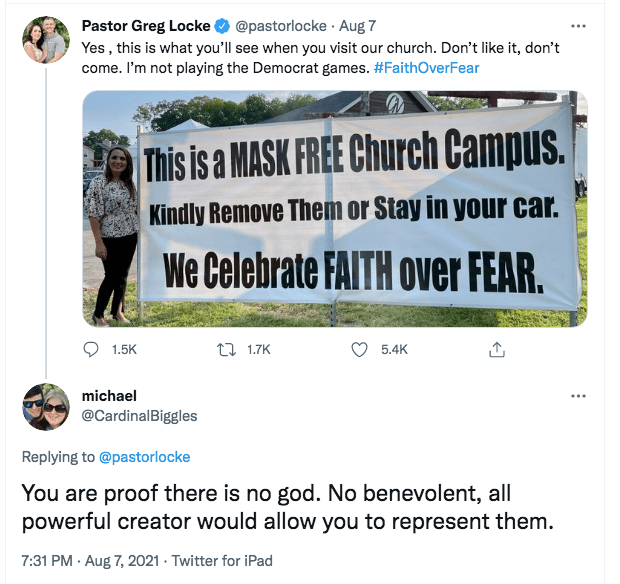Open michael's profile avatar

(x=45, y=406)
